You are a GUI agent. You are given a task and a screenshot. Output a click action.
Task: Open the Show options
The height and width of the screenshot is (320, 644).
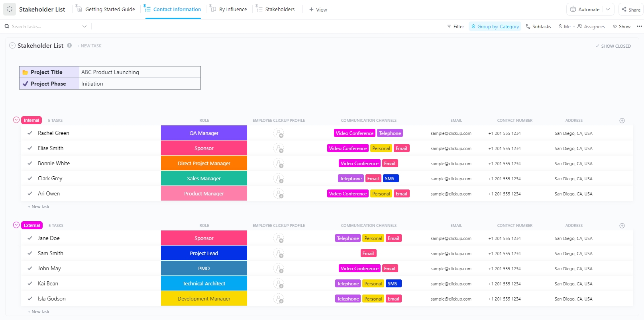click(622, 26)
